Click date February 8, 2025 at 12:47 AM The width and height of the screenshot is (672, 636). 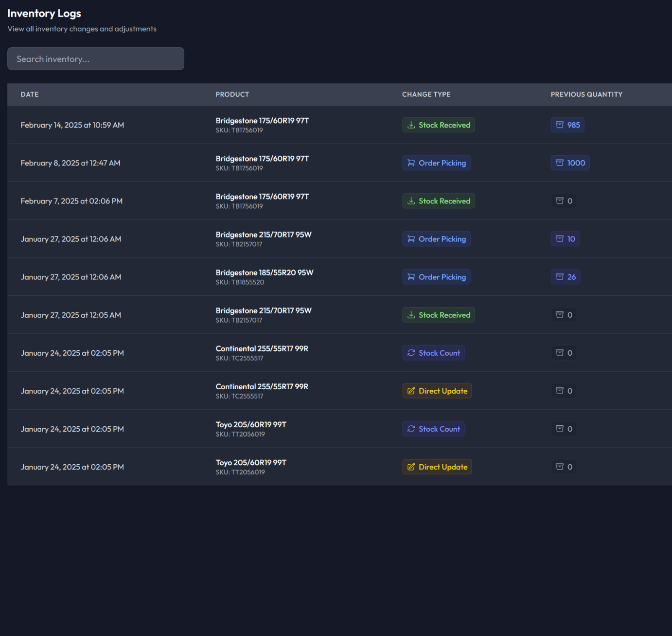[71, 163]
